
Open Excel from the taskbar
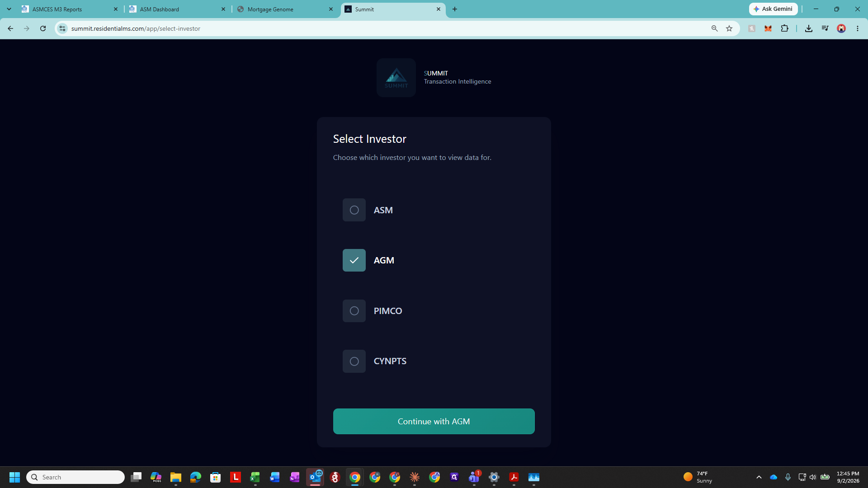tap(255, 477)
